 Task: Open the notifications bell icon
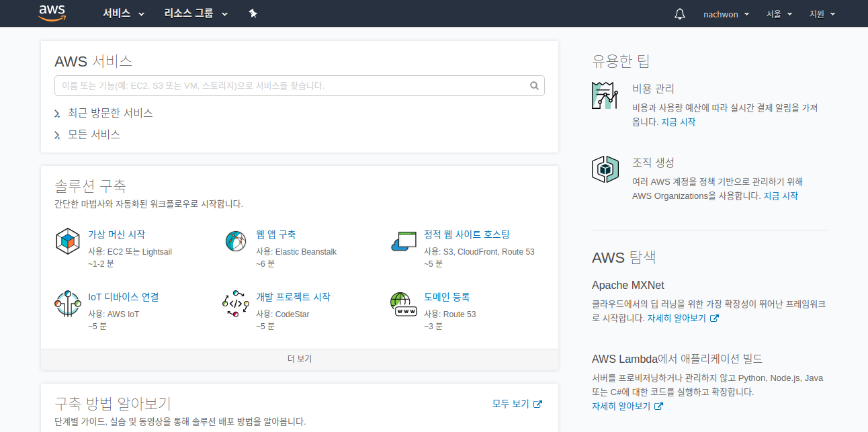tap(679, 13)
